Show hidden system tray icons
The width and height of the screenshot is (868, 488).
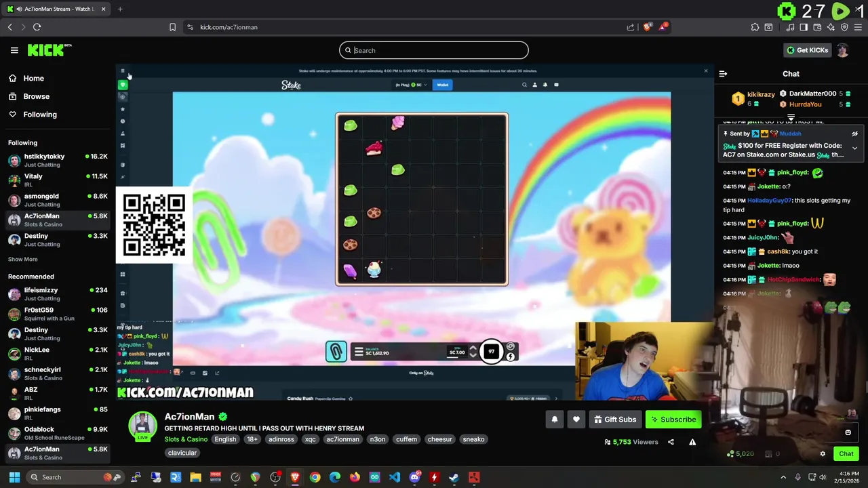pos(783,477)
